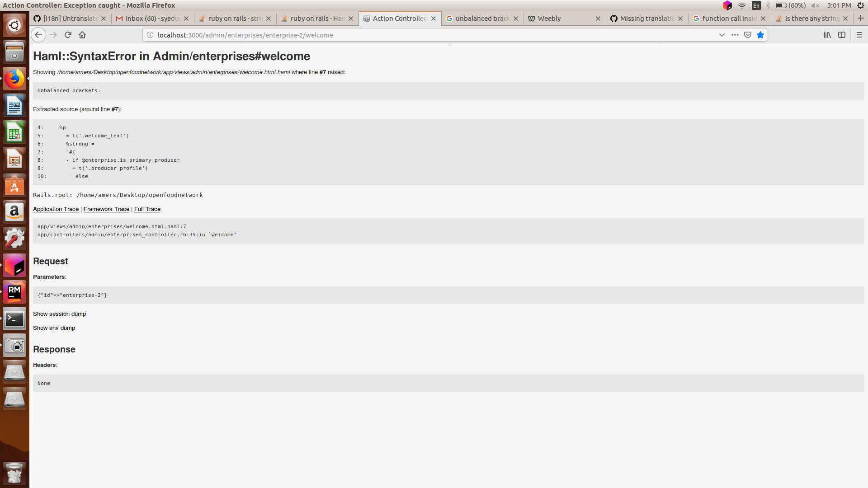
Task: Expand the URL bar history dropdown
Action: coord(722,35)
